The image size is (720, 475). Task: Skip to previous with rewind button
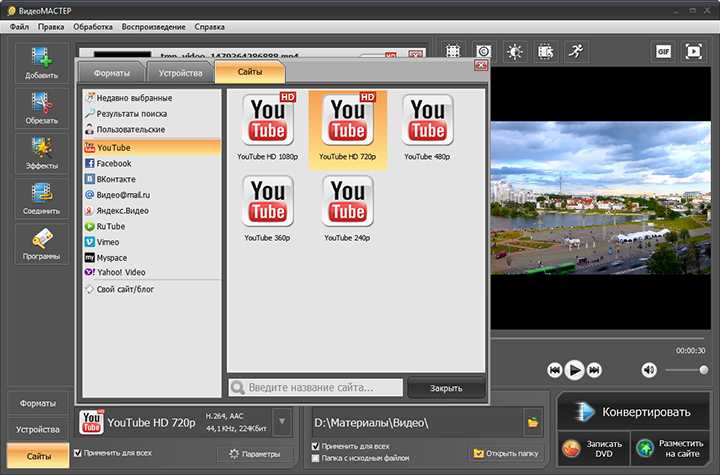click(x=555, y=370)
